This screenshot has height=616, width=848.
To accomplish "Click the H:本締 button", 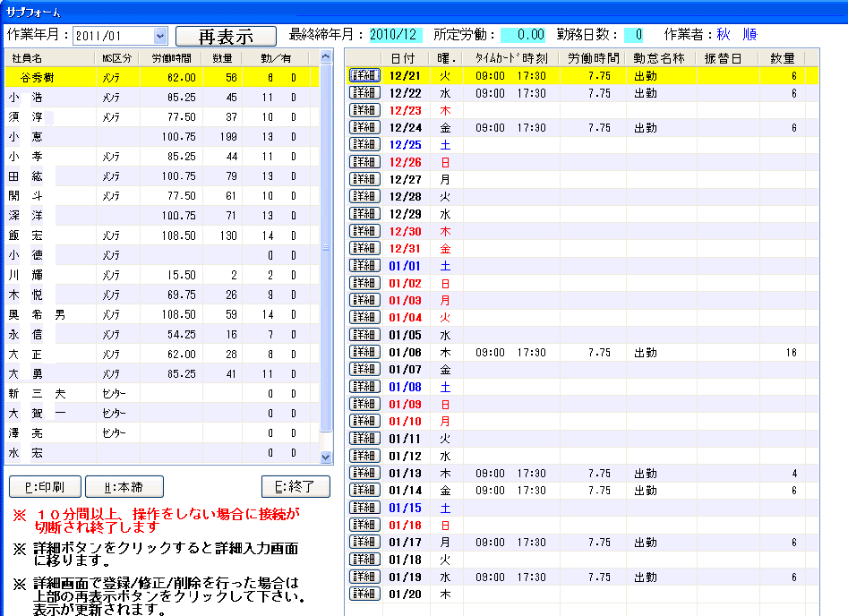I will [124, 487].
